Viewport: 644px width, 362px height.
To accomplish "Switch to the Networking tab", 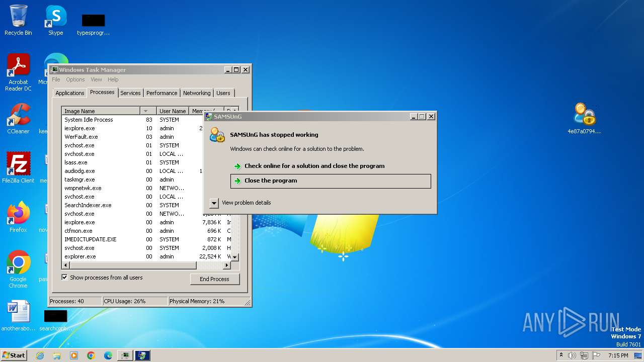I will click(197, 93).
